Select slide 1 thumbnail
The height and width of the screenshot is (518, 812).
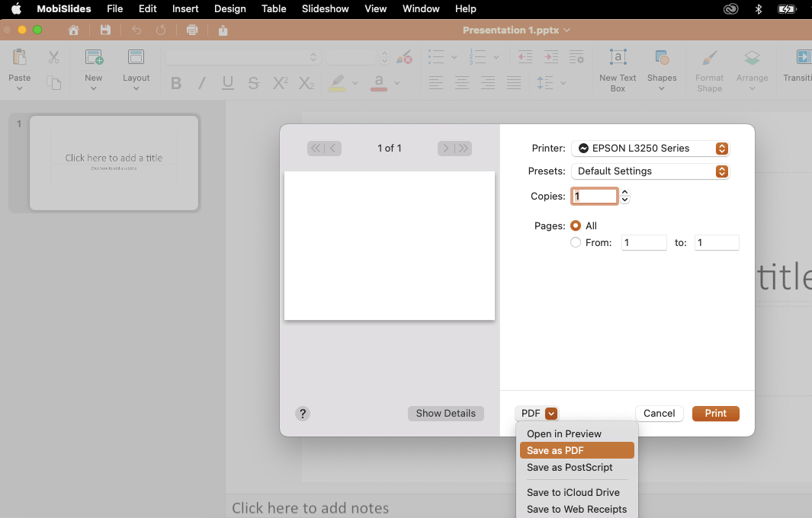coord(114,163)
